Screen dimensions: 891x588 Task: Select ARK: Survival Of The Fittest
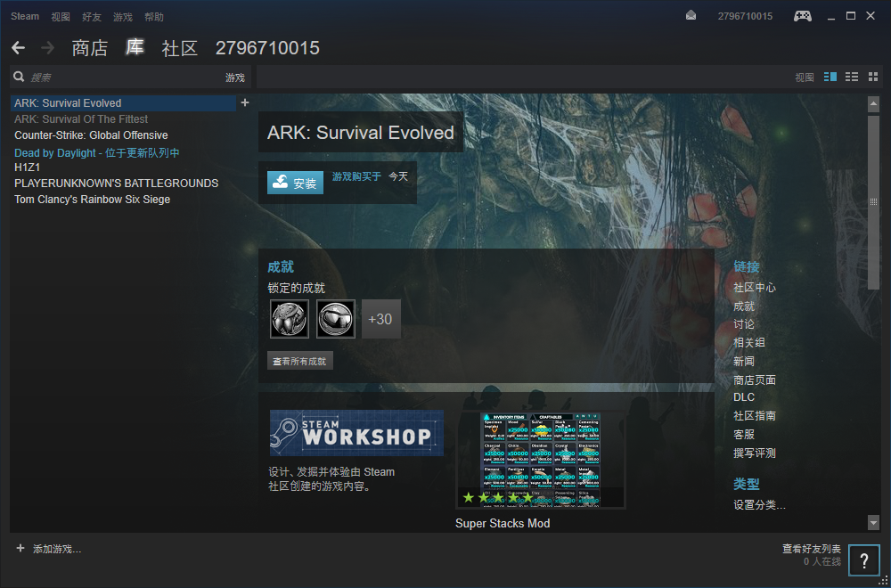[81, 119]
